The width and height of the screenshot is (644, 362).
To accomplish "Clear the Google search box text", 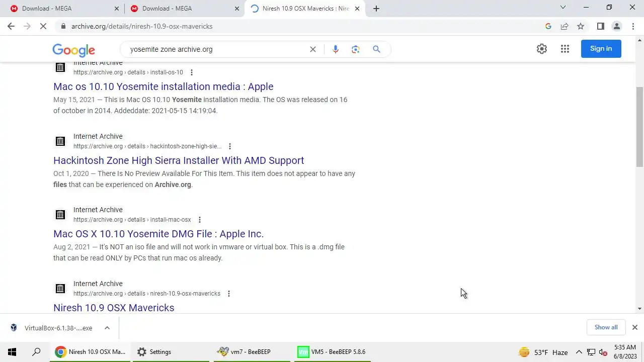I will 312,49.
